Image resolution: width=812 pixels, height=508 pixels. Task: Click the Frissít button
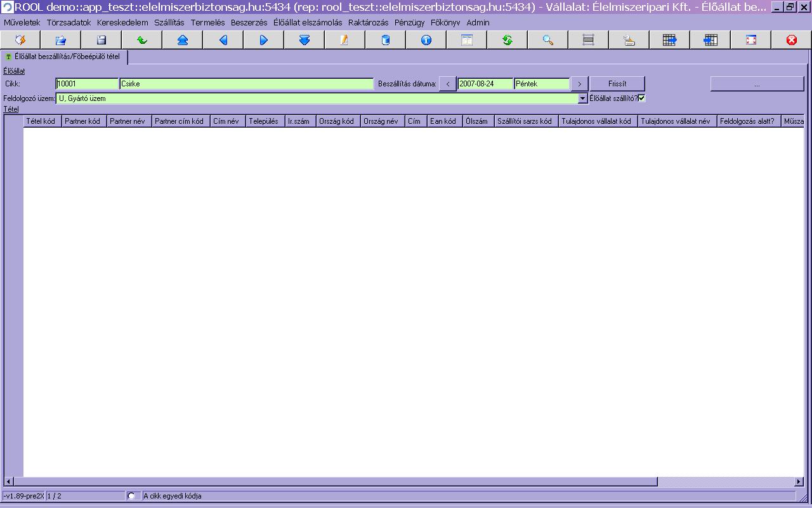pyautogui.click(x=617, y=84)
